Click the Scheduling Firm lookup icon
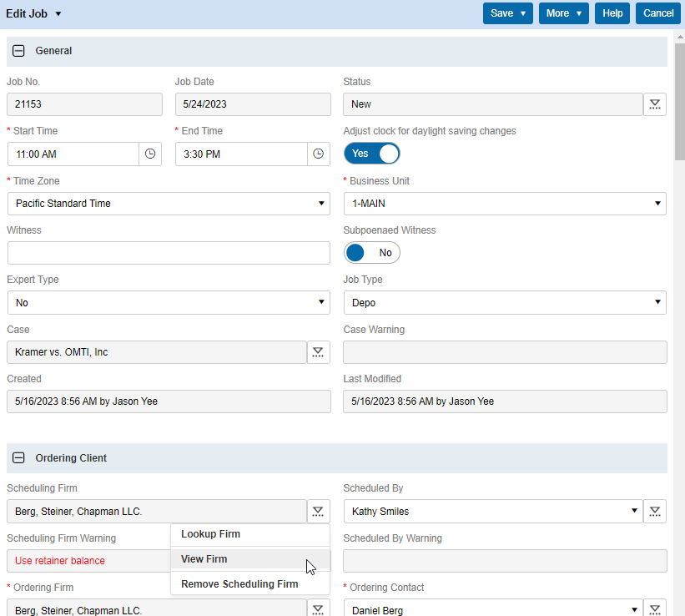Viewport: 685px width, 616px height. [x=318, y=512]
